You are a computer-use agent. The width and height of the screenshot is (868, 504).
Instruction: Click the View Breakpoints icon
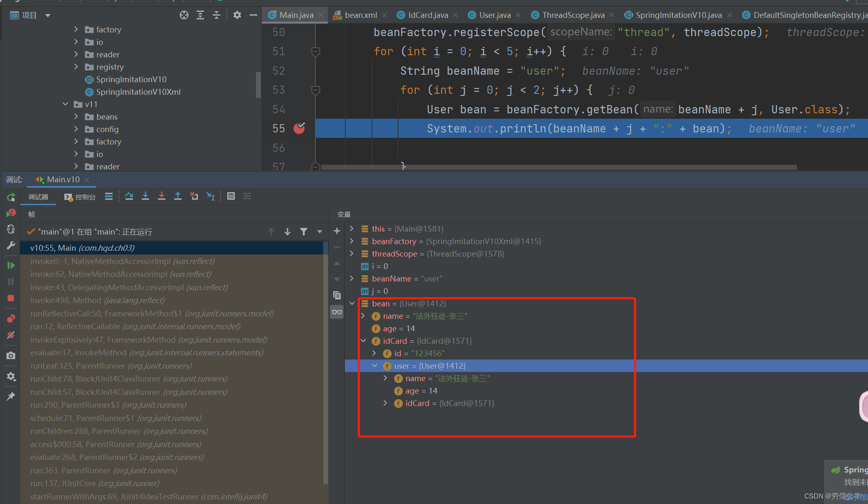pyautogui.click(x=11, y=318)
